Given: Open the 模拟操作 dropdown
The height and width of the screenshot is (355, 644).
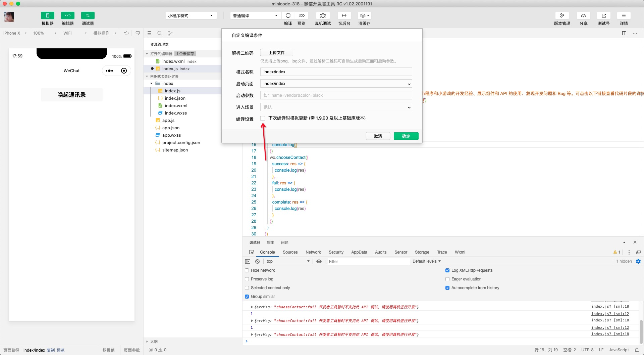Looking at the screenshot, I should pyautogui.click(x=105, y=33).
